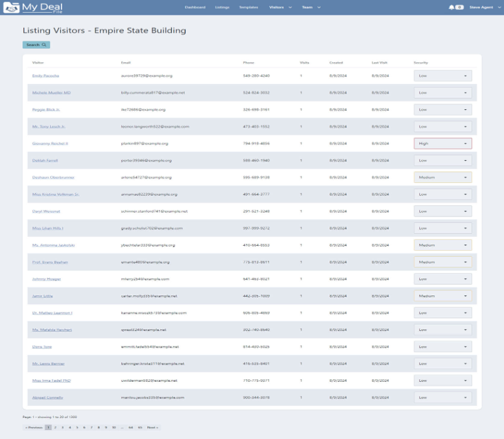Click email billy.cummerata817@example.net
The height and width of the screenshot is (439, 504).
(x=153, y=93)
